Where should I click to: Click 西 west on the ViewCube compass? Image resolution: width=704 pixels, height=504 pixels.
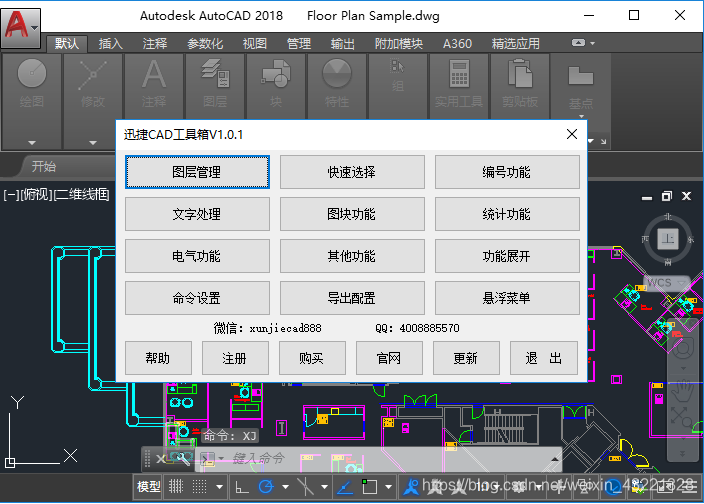click(646, 239)
